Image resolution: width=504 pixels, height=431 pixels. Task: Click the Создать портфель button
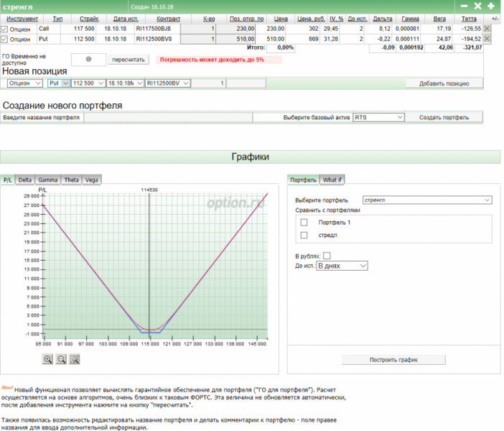point(444,117)
